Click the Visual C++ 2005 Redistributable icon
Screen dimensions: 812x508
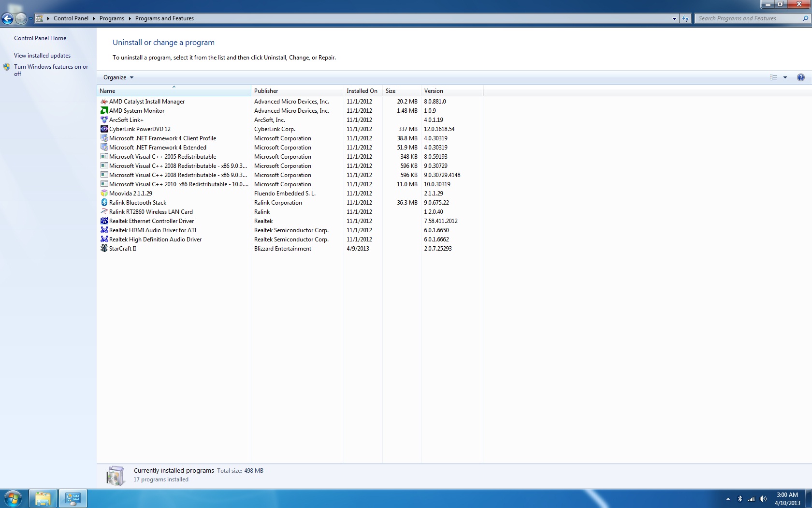click(104, 157)
